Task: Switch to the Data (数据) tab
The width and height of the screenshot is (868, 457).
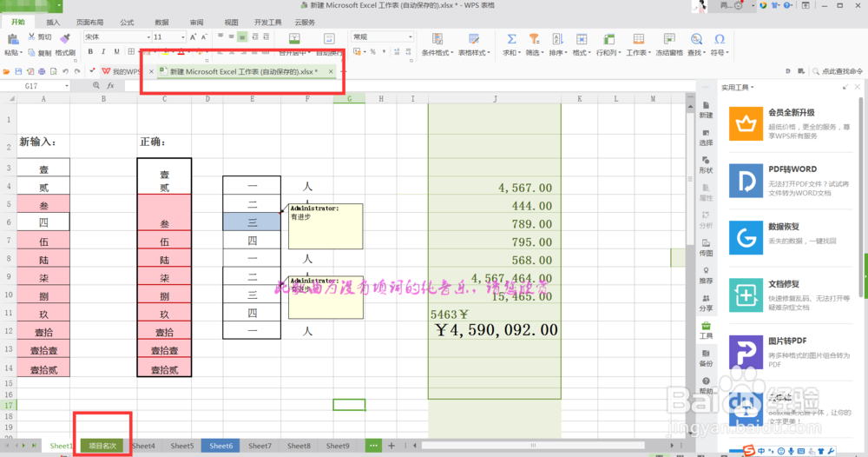Action: [x=161, y=23]
